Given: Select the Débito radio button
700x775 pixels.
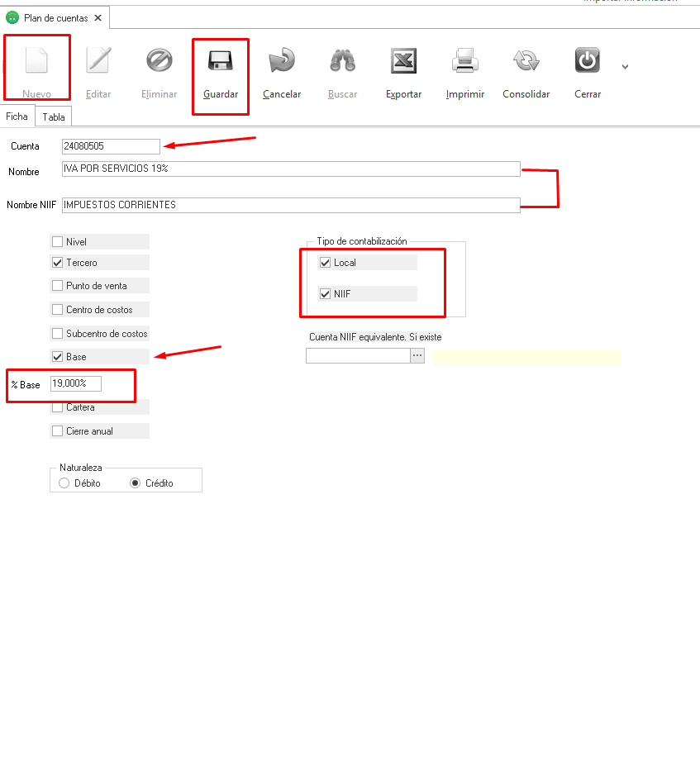Looking at the screenshot, I should tap(64, 483).
